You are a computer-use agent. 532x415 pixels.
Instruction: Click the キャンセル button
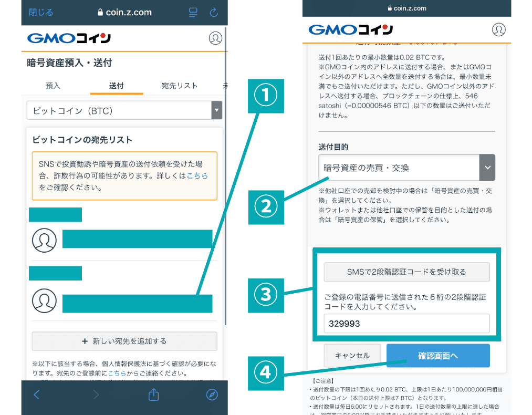352,356
